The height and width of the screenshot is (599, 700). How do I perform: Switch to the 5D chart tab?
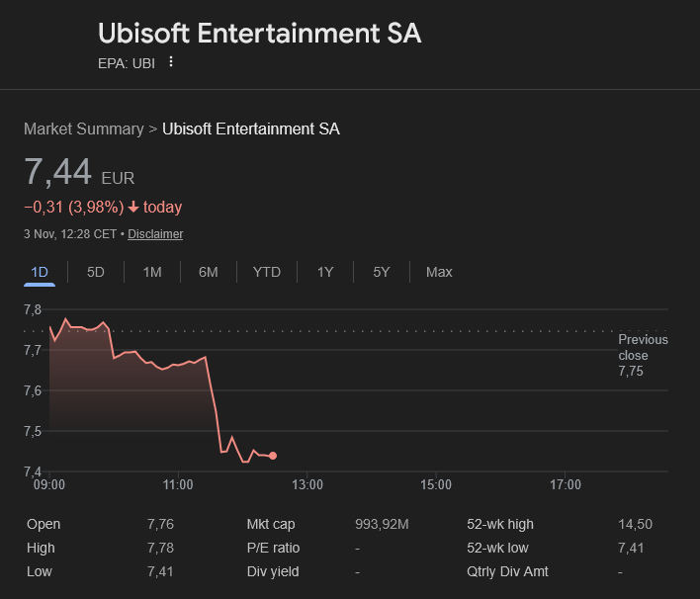click(x=96, y=272)
